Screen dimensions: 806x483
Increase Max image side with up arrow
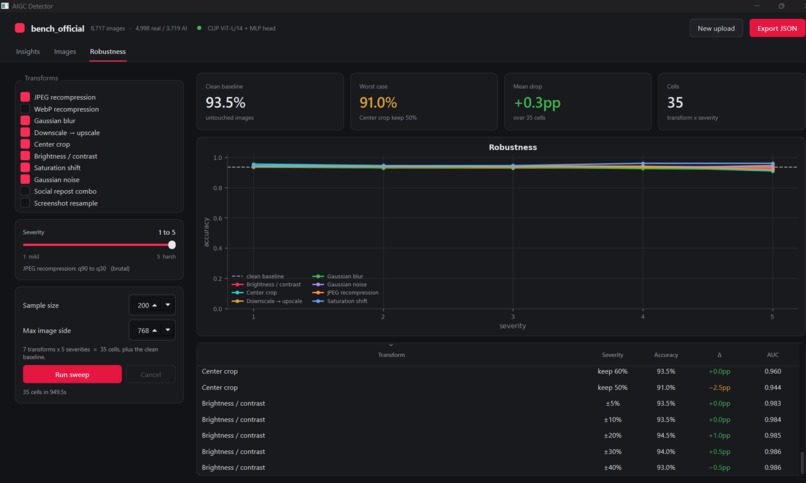point(155,330)
